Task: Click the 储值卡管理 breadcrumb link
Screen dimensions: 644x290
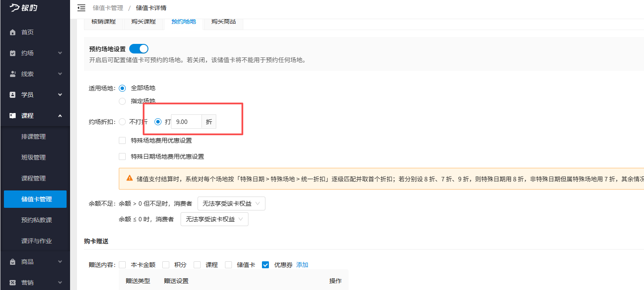Action: 107,7
